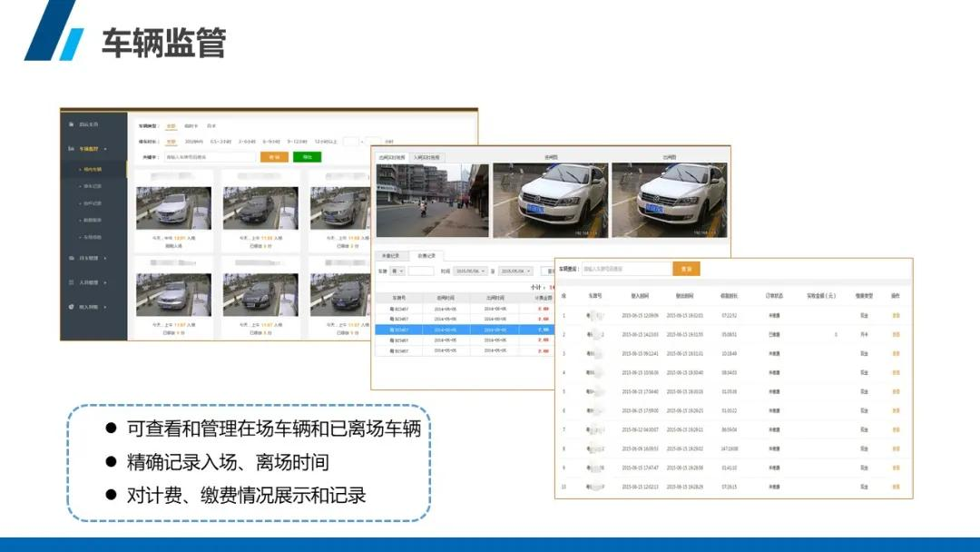This screenshot has height=552, width=980.
Task: Open the first parked car thumbnail
Action: (173, 208)
